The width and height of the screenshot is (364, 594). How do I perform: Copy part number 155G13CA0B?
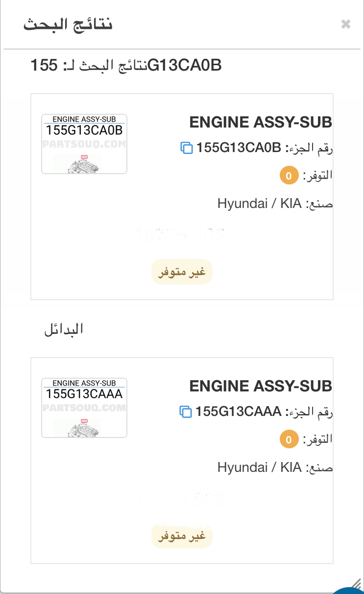coord(187,148)
